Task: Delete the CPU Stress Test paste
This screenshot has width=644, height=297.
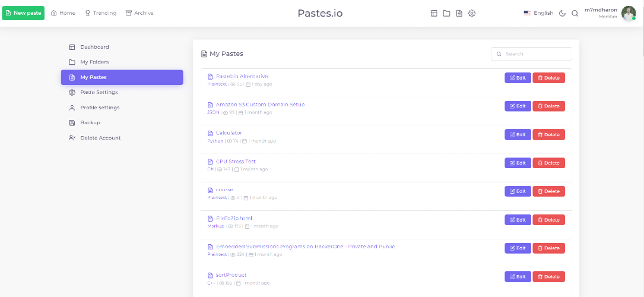Action: coord(548,163)
